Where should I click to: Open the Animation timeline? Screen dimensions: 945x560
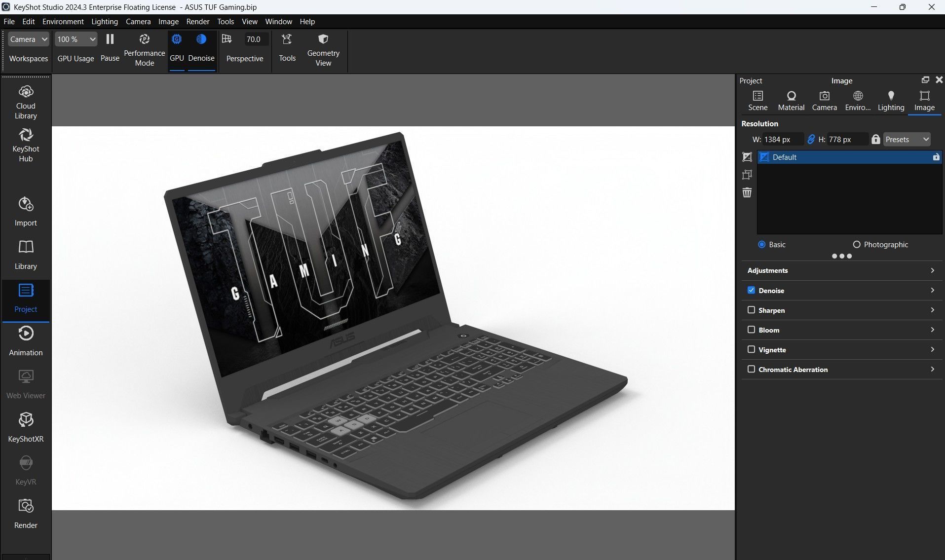(x=26, y=340)
